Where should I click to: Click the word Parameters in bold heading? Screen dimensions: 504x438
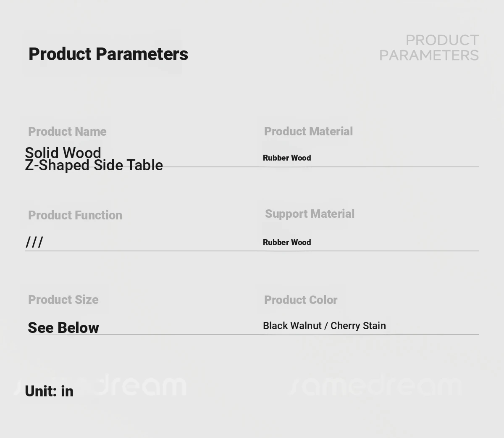[x=142, y=54]
